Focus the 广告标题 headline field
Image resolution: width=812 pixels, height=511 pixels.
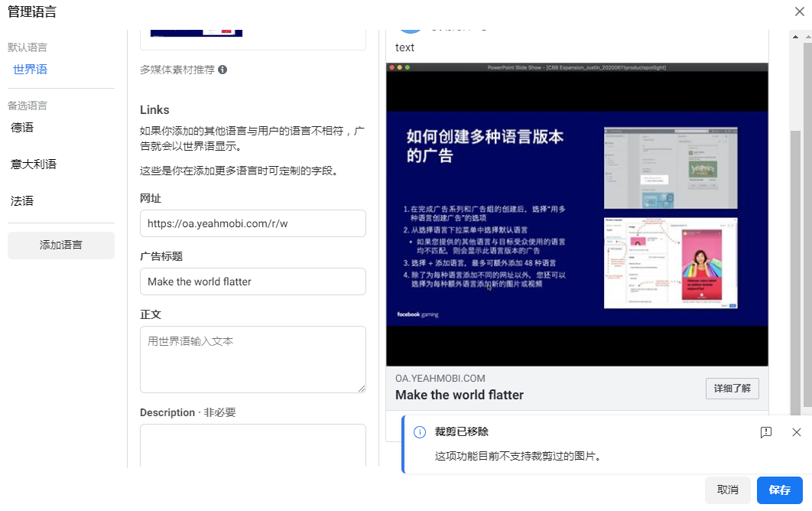[252, 282]
